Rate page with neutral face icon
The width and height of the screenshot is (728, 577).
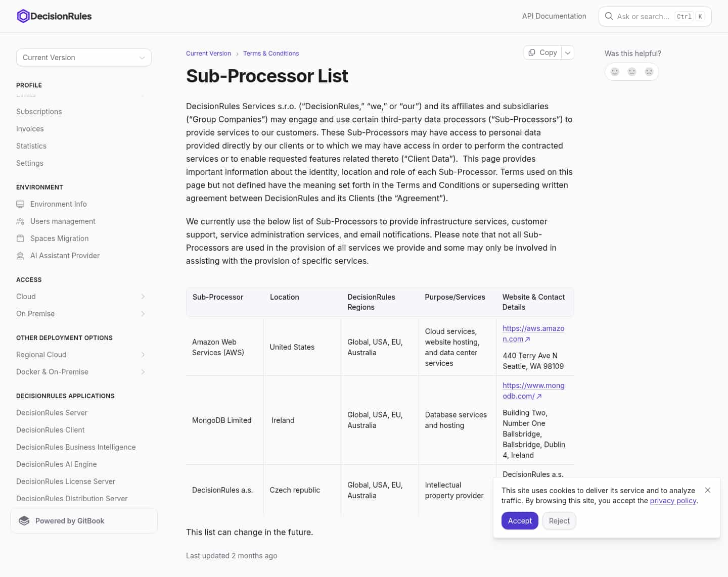click(x=632, y=72)
